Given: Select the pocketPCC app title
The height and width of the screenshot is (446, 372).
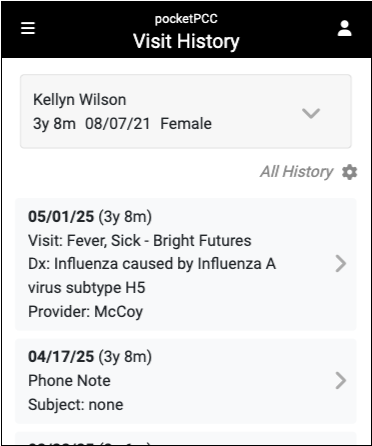Looking at the screenshot, I should [x=186, y=19].
